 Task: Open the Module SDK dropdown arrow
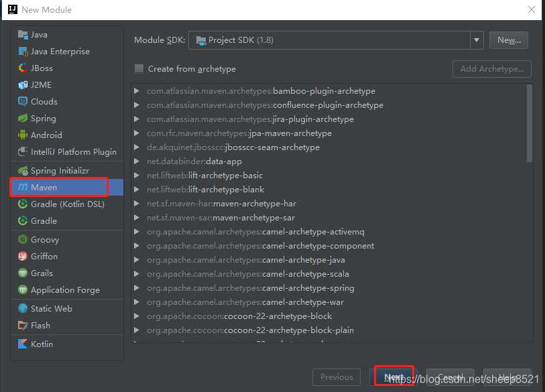click(477, 40)
